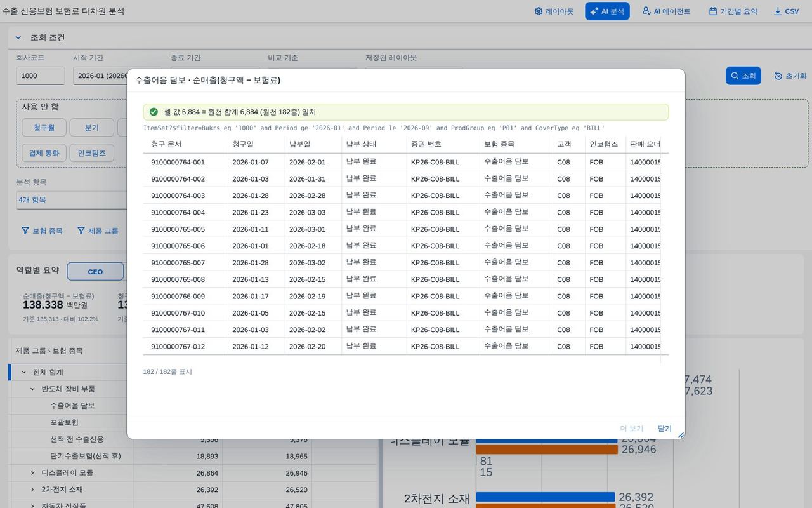The width and height of the screenshot is (812, 508).
Task: Select the 청구월 dimension chip
Action: [44, 128]
